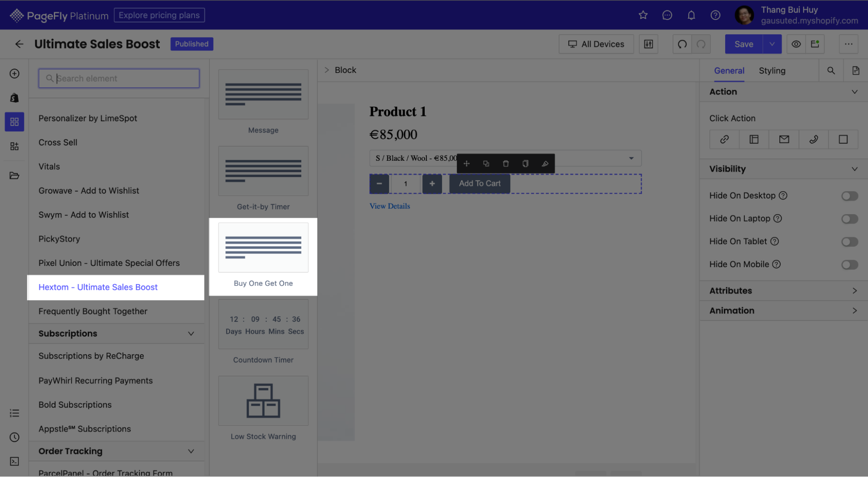
Task: Open the saved sections folder icon
Action: [14, 176]
